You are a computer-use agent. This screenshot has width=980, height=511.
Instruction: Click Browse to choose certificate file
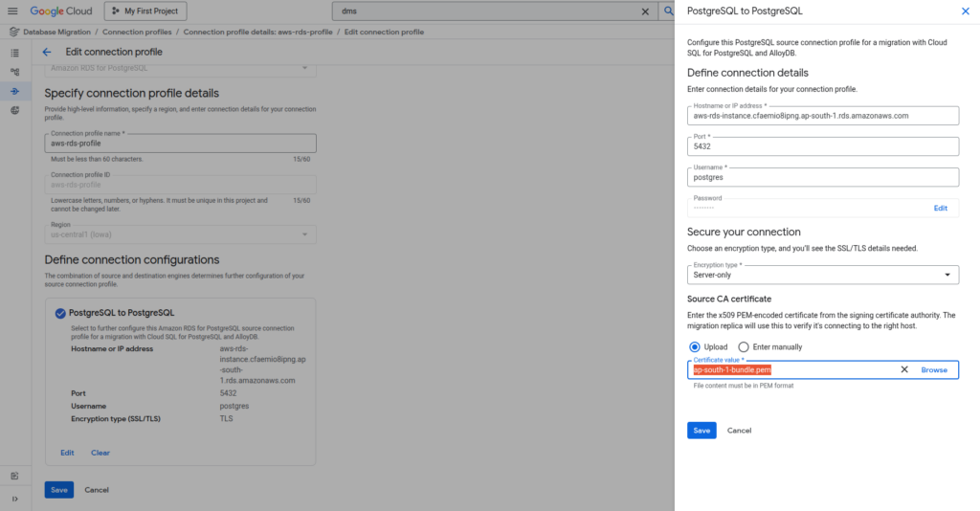tap(934, 369)
